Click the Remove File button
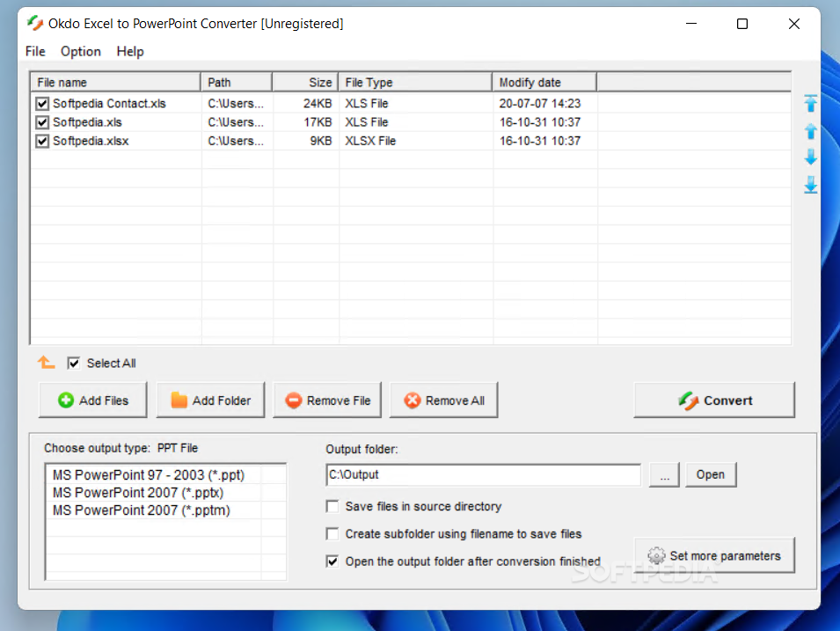840x631 pixels. 327,400
